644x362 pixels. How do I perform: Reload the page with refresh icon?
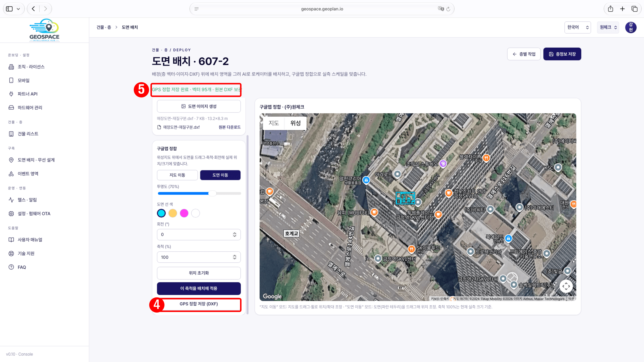(x=448, y=9)
